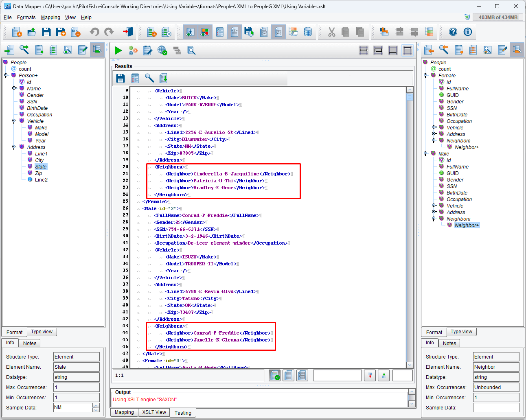The width and height of the screenshot is (526, 420).
Task: Click the Undo arrow icon
Action: pos(94,32)
